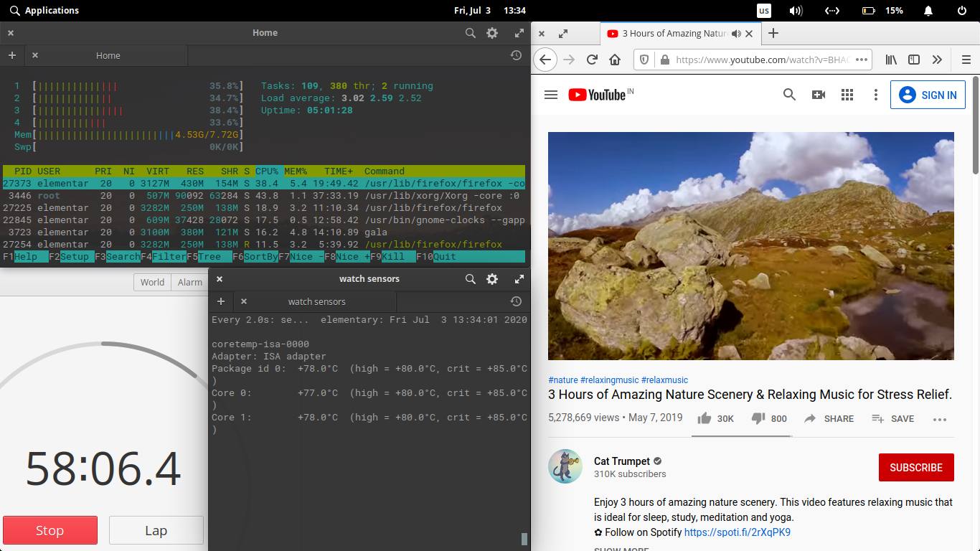Image resolution: width=980 pixels, height=551 pixels.
Task: Share the video
Action: (829, 418)
